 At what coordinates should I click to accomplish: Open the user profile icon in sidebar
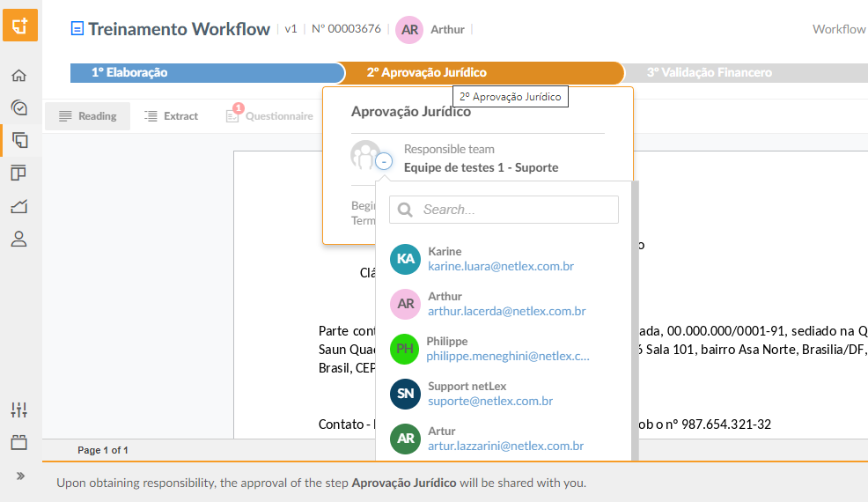pos(18,239)
